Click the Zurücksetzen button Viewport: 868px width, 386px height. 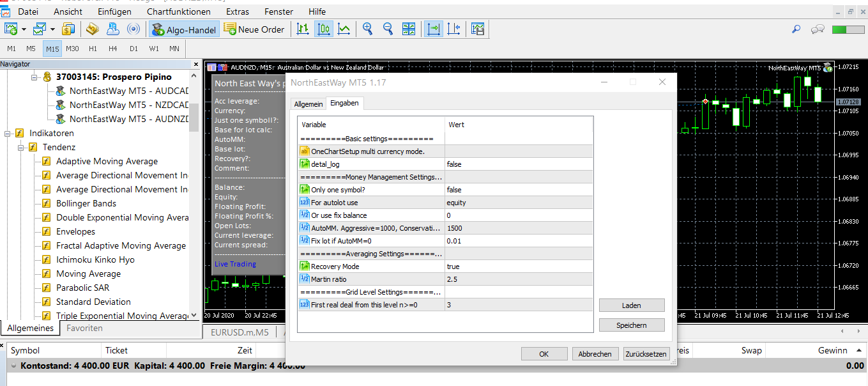point(646,353)
